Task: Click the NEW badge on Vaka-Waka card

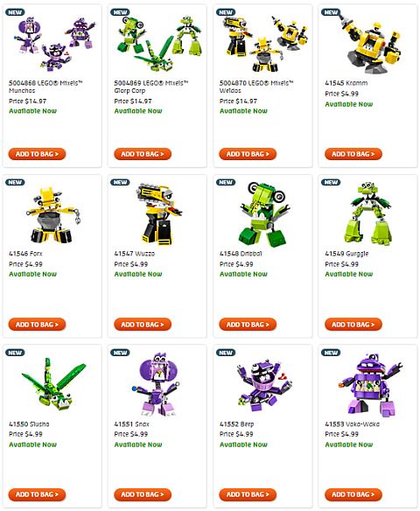Action: 331,353
